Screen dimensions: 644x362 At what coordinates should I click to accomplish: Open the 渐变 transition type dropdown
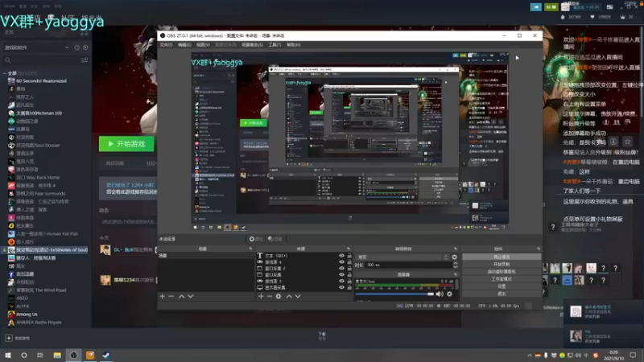[402, 257]
